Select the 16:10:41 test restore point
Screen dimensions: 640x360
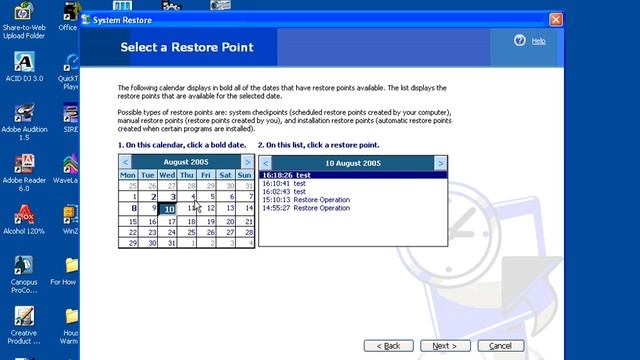(x=353, y=183)
